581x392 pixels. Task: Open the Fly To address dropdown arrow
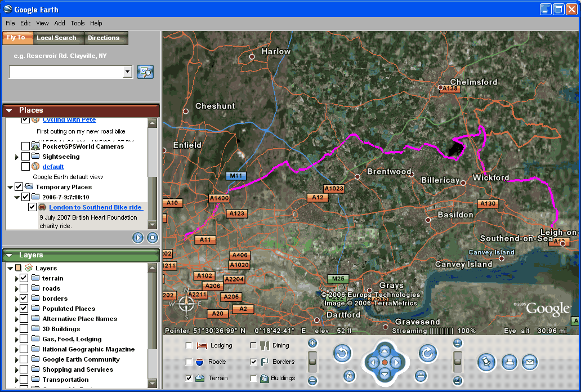point(127,72)
